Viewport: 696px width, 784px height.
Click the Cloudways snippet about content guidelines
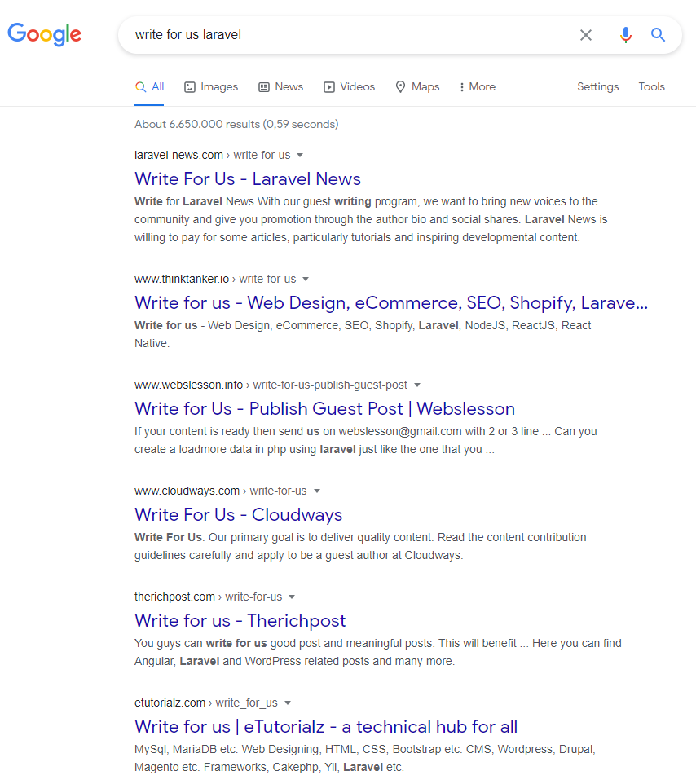(360, 547)
